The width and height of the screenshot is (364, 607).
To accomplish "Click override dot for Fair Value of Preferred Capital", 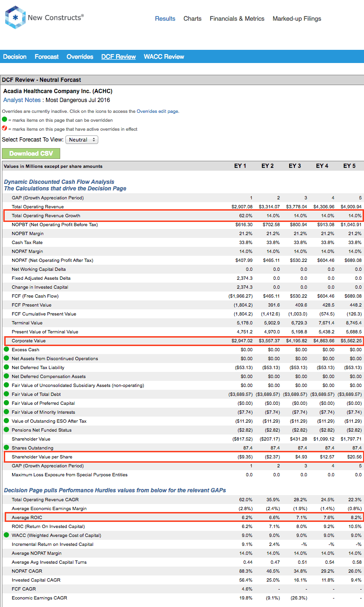I will tap(7, 403).
